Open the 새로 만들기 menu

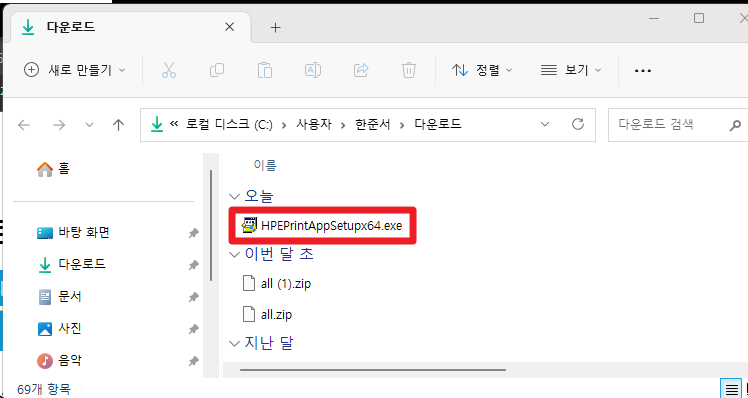point(74,71)
